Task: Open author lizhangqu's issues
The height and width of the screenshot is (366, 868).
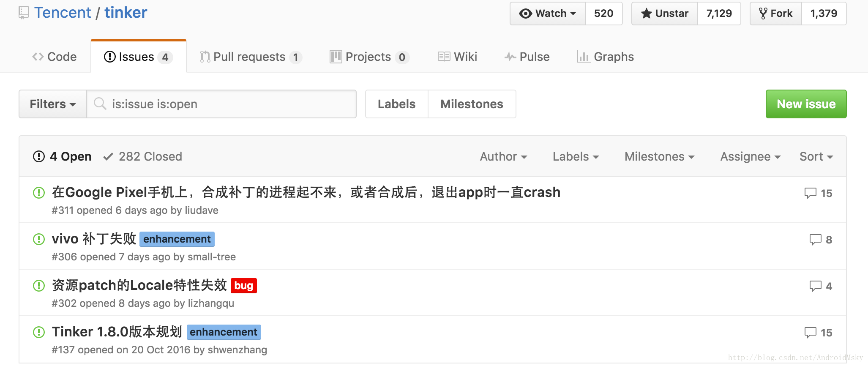Action: (211, 303)
